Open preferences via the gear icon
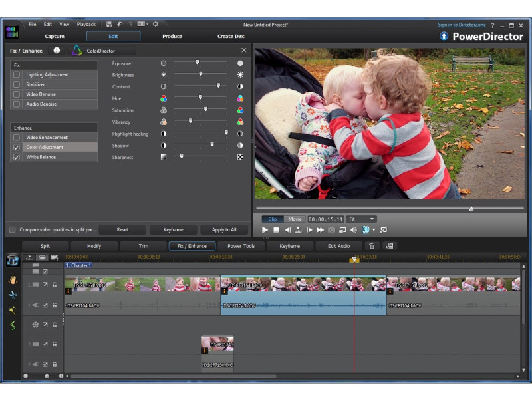The width and height of the screenshot is (532, 399). point(156,24)
